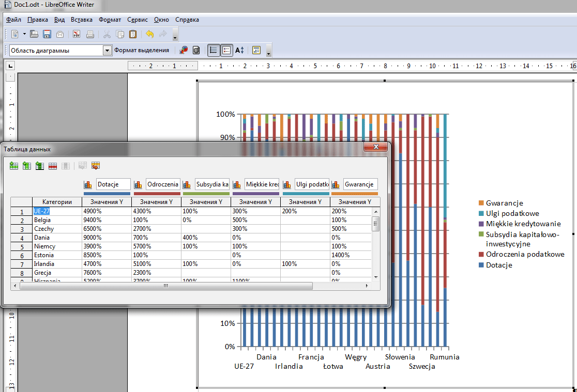Click the Paste clipboard icon

[133, 34]
